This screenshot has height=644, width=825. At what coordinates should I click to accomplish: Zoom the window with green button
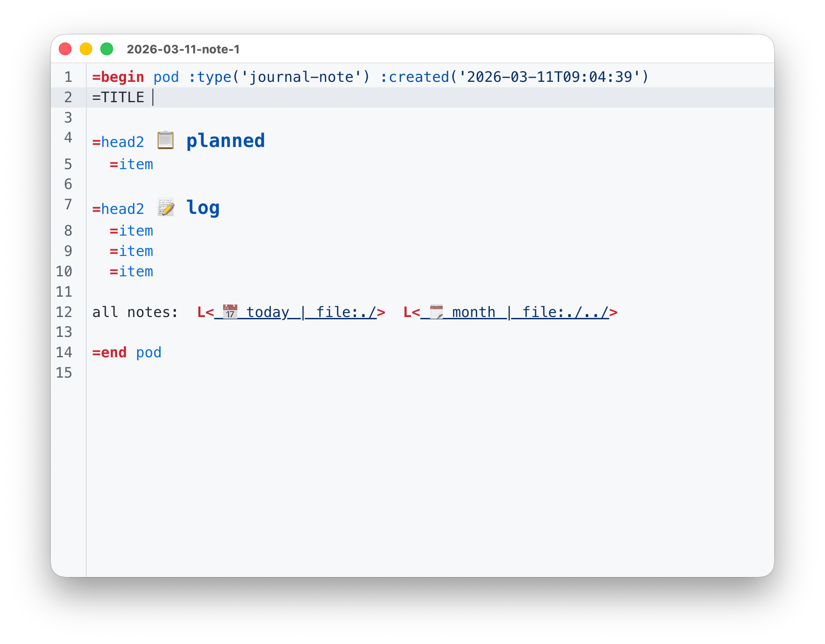click(x=107, y=49)
